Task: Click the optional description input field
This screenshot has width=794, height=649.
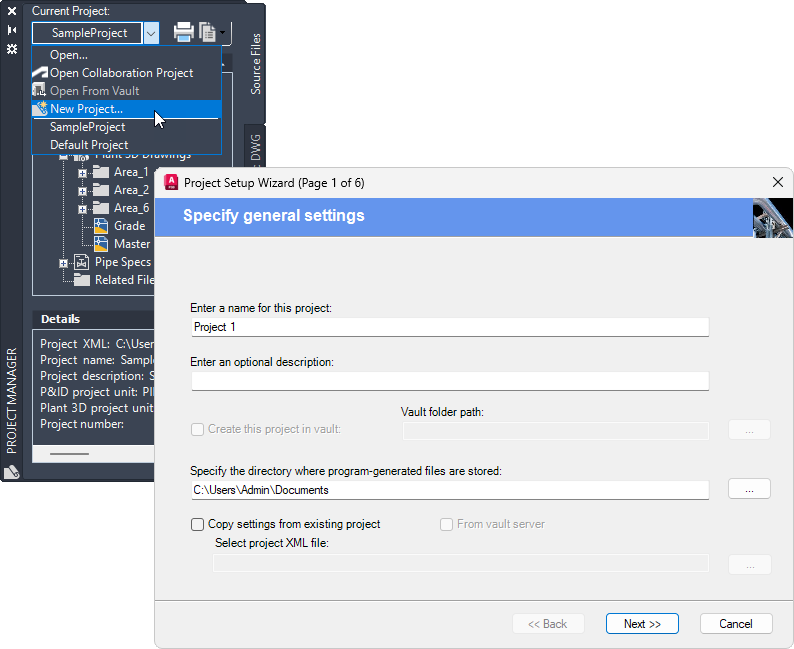Action: 450,381
